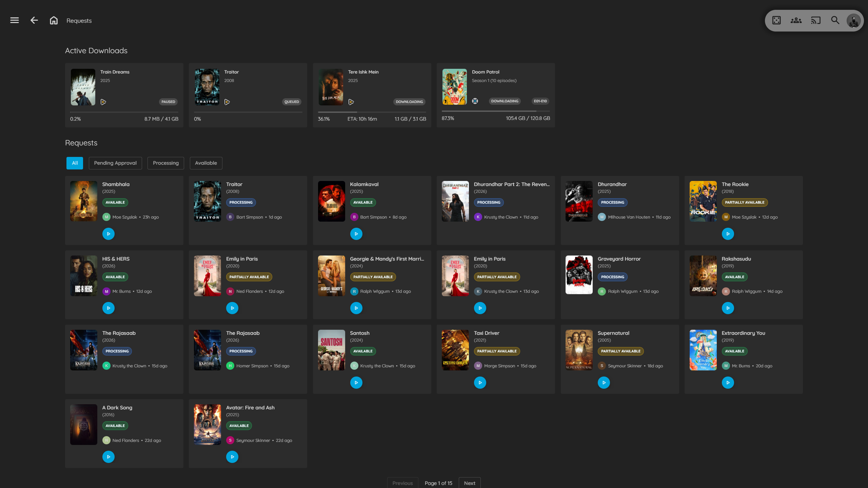Click PARTIALLY AVAILABLE badge on The Rookie
868x488 pixels.
click(x=745, y=202)
